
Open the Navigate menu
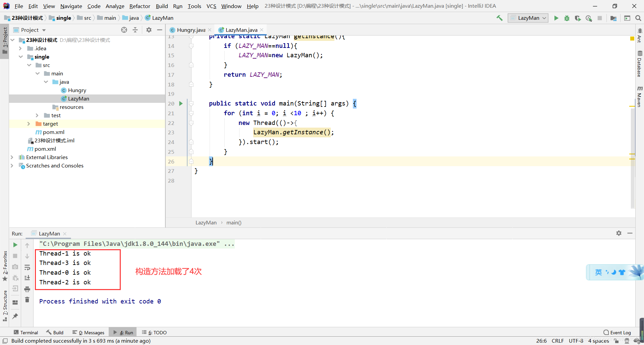(x=71, y=6)
